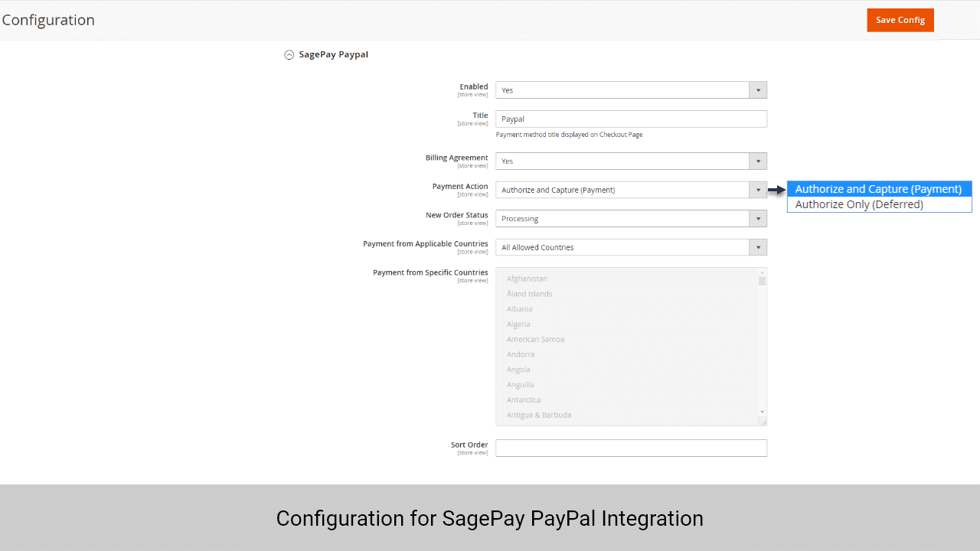Viewport: 980px width, 551px height.
Task: Select Afghanistan in the countries list
Action: tap(527, 279)
